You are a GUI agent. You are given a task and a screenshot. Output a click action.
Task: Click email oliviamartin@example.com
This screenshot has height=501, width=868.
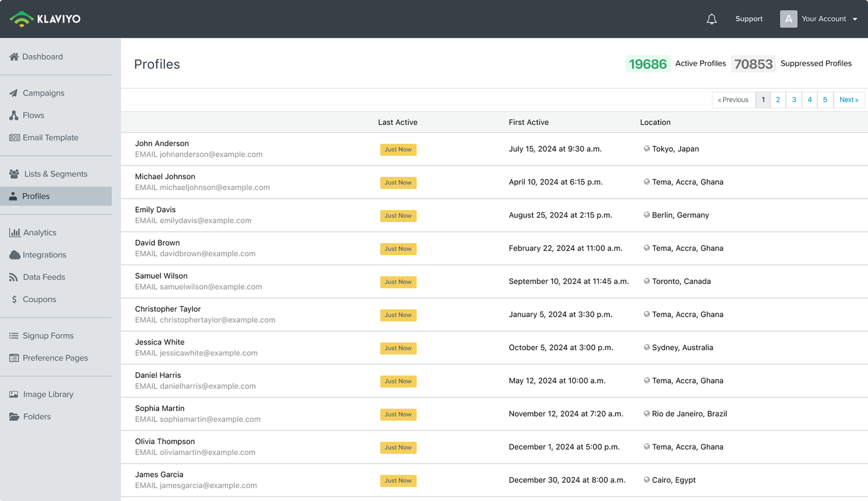pyautogui.click(x=207, y=452)
